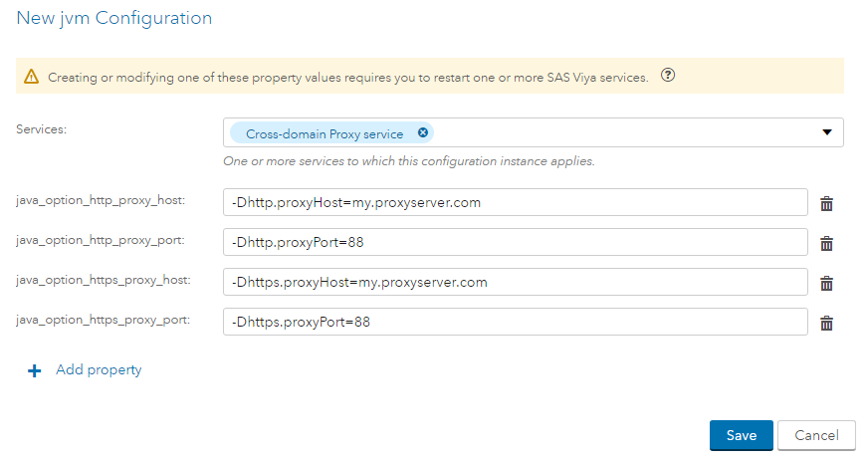868x464 pixels.
Task: Delete the java_option_http_proxy_host property
Action: (x=826, y=203)
